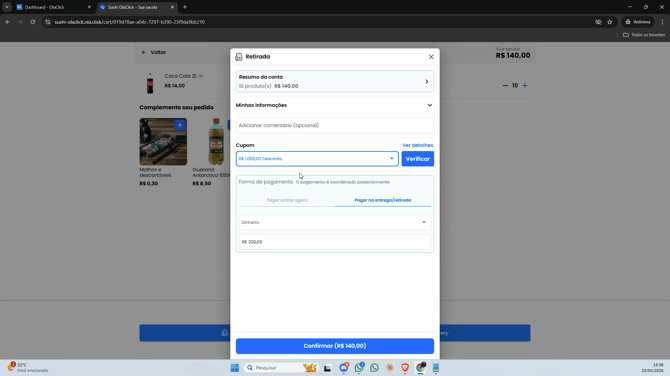The image size is (670, 376).
Task: Open Brave browser from taskbar
Action: pyautogui.click(x=405, y=368)
